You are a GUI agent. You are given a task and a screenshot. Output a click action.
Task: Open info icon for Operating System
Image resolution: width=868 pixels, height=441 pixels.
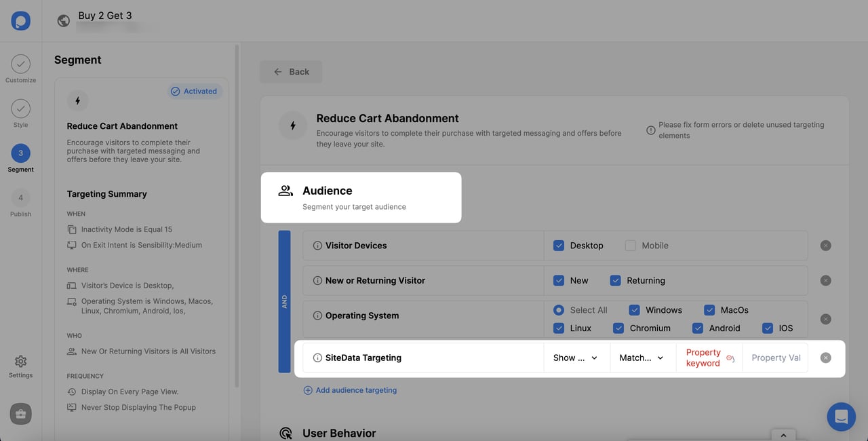point(317,315)
